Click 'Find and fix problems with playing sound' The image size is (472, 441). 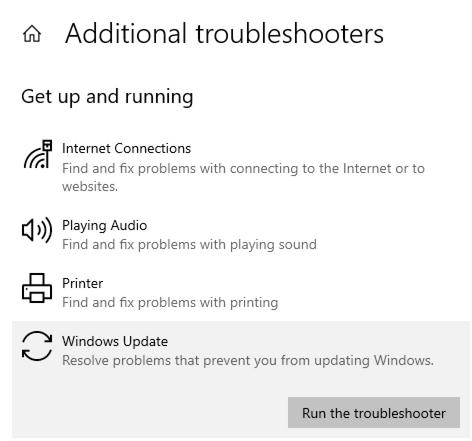[x=189, y=245]
